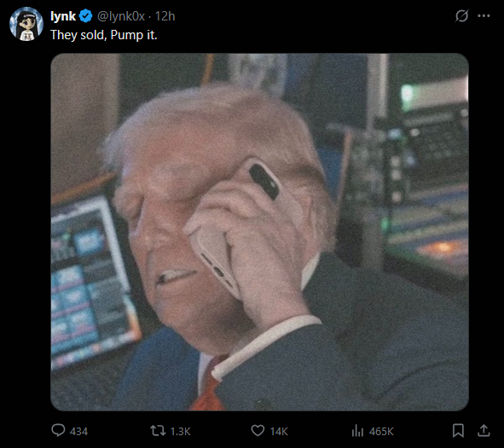Open the three-dot more options menu
The width and height of the screenshot is (504, 448).
point(484,15)
